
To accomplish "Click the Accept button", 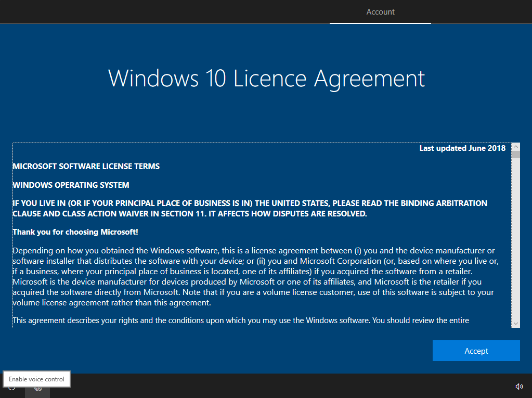I will 476,351.
